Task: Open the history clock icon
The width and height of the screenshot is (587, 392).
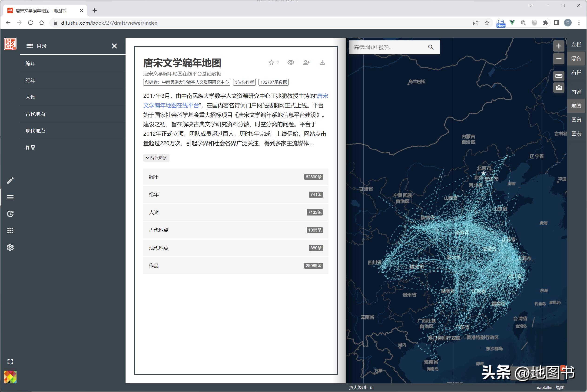Action: tap(10, 214)
